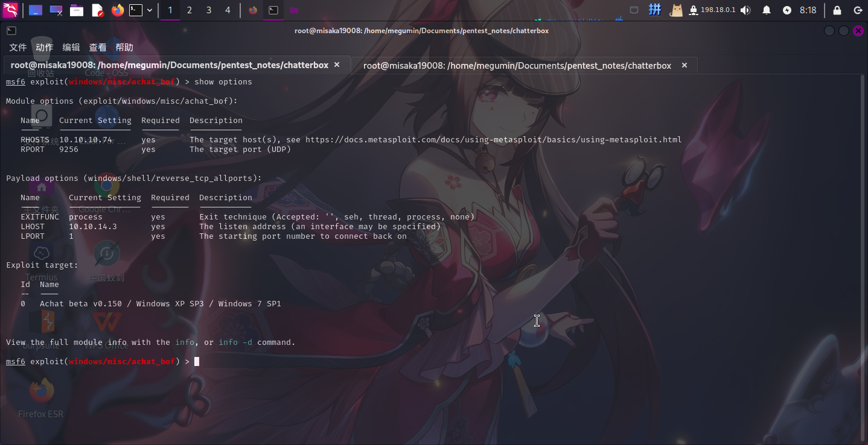Switch to workspace 4
Viewport: 868px width, 445px height.
(x=228, y=10)
